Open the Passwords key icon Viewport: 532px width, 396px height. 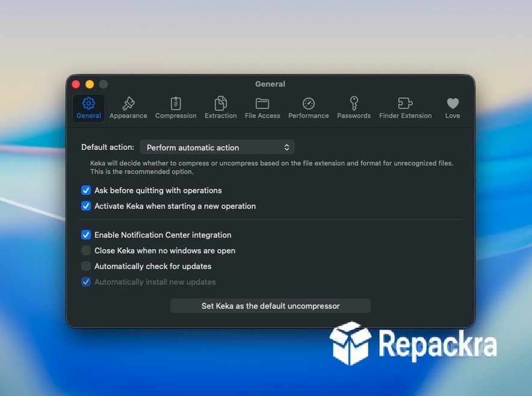pos(354,103)
